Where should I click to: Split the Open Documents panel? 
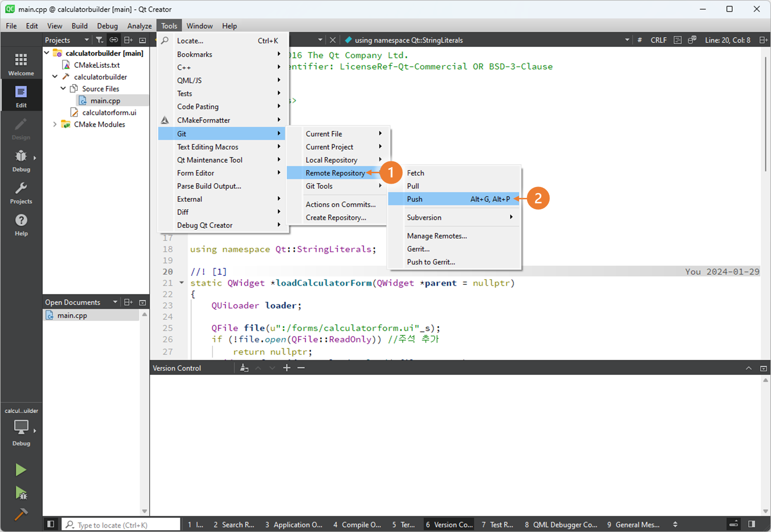[x=128, y=302]
